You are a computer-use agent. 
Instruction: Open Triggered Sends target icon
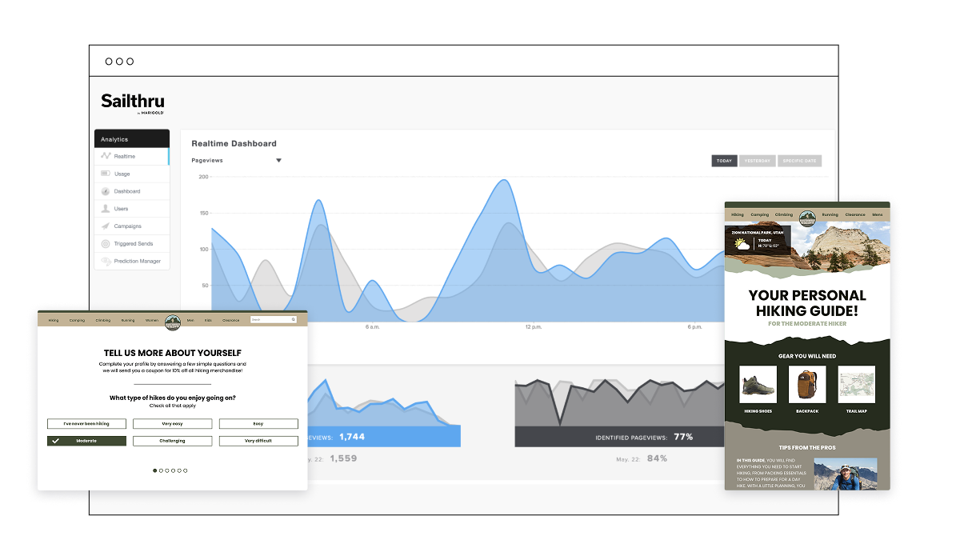coord(106,244)
